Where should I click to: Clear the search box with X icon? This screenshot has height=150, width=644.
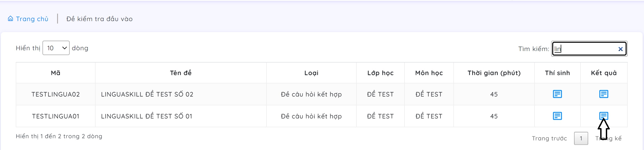621,49
